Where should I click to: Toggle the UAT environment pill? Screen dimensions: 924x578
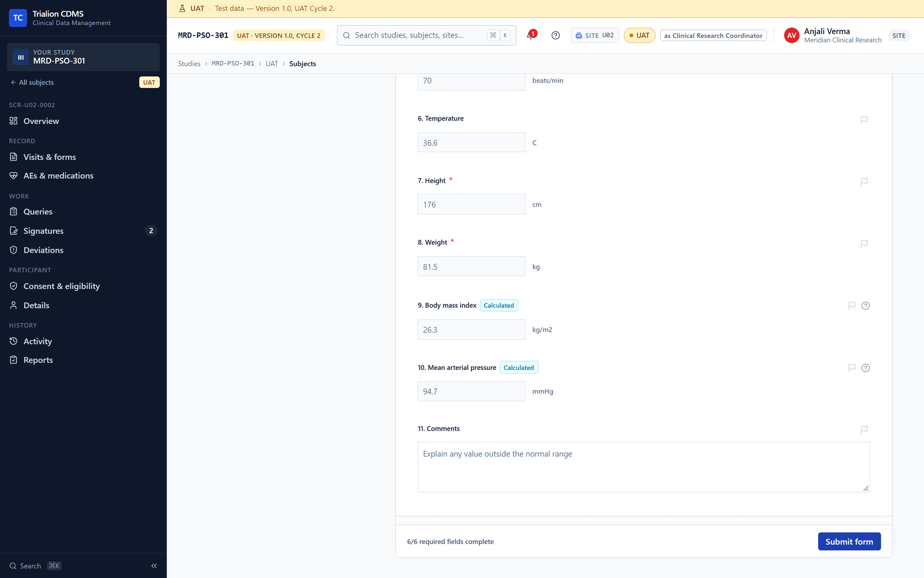point(639,35)
